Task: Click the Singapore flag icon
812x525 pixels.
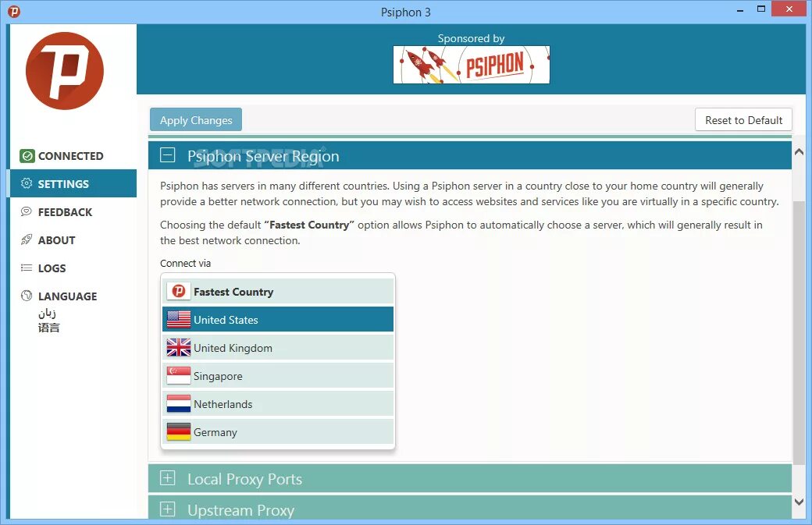Action: coord(179,375)
